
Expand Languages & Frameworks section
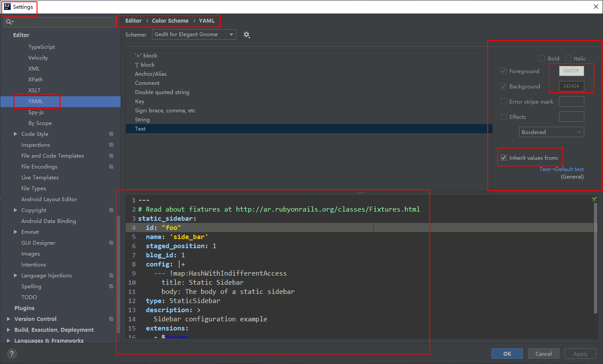[9, 341]
